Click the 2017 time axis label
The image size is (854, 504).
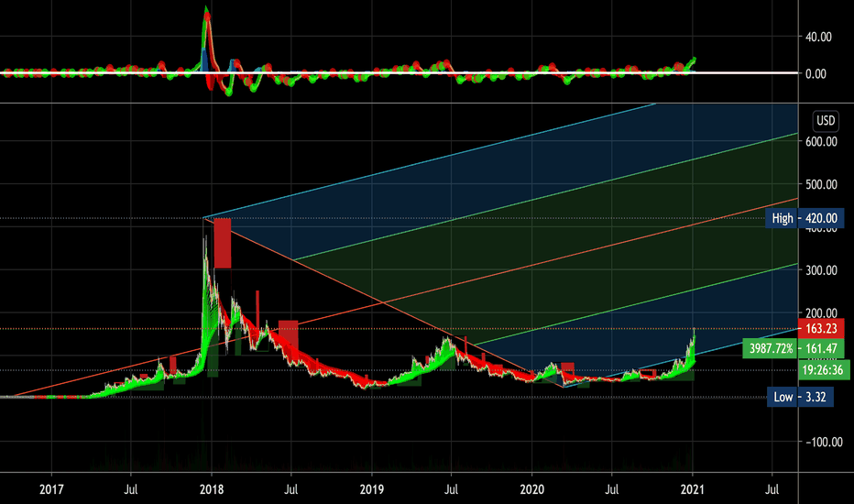pos(51,489)
